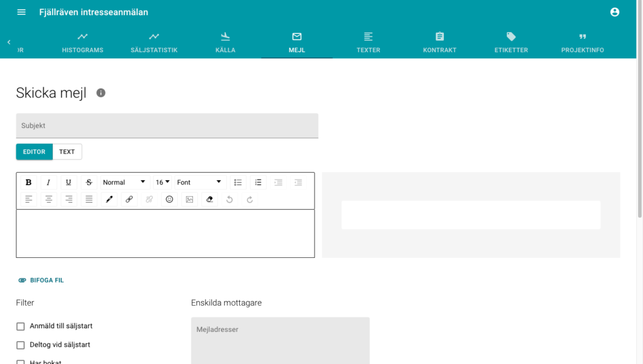Screen dimensions: 643x364
Task: Open the text color picker
Action: click(x=109, y=199)
